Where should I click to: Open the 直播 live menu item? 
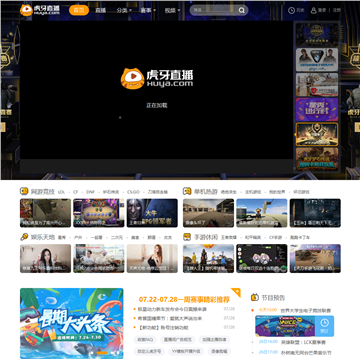click(x=100, y=10)
